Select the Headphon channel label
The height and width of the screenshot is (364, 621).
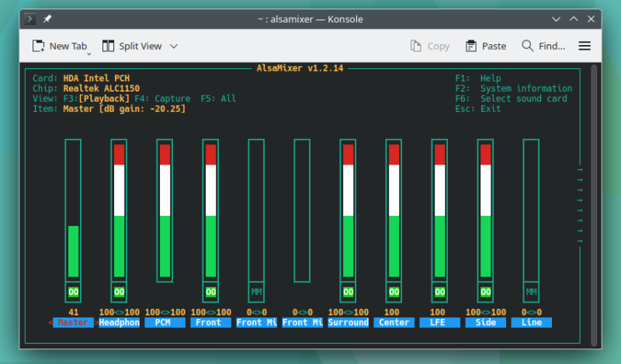tap(120, 322)
